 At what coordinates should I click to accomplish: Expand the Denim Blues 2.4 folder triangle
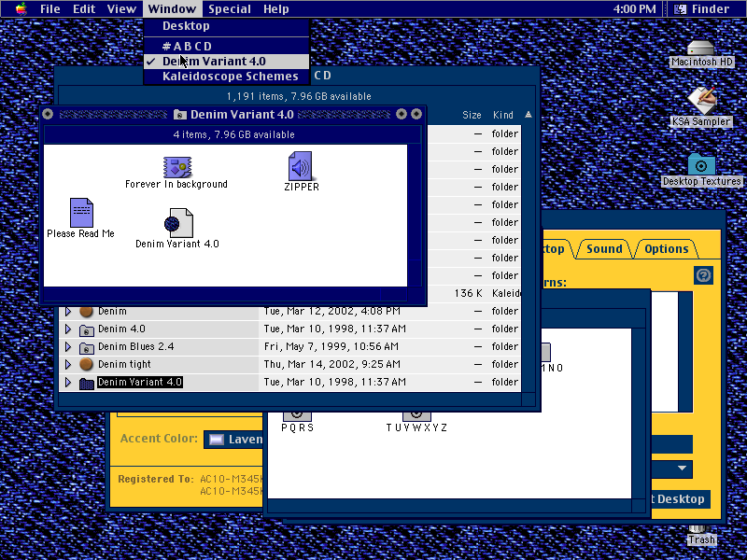pyautogui.click(x=68, y=346)
